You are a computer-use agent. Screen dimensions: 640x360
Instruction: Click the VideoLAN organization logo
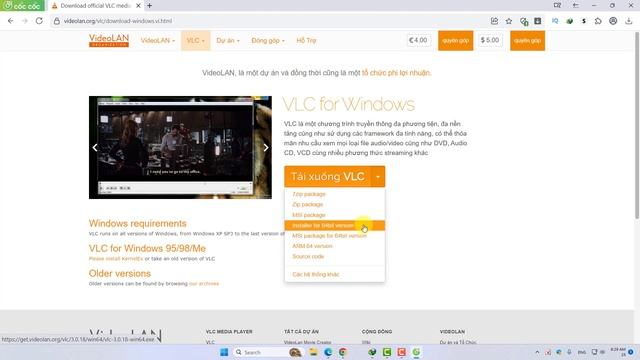coord(109,40)
